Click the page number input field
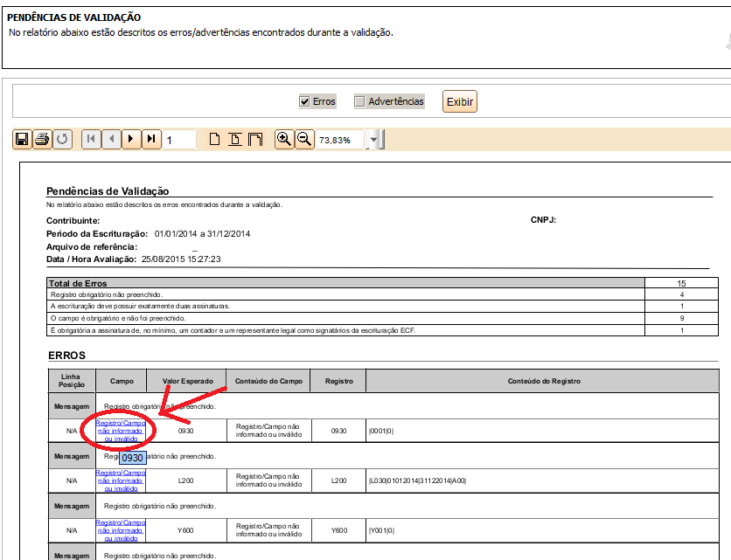Image resolution: width=731 pixels, height=560 pixels. (179, 140)
